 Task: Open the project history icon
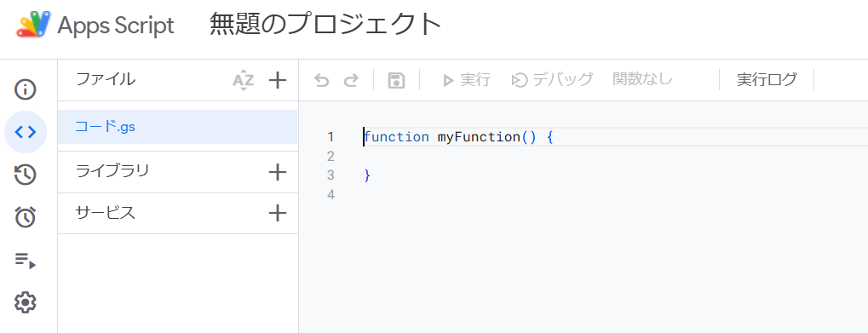(25, 175)
